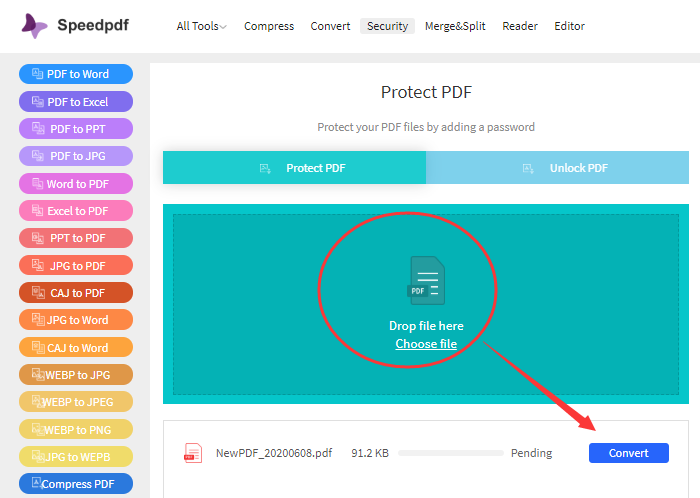Click the Speedpdf butterfly logo

click(34, 26)
